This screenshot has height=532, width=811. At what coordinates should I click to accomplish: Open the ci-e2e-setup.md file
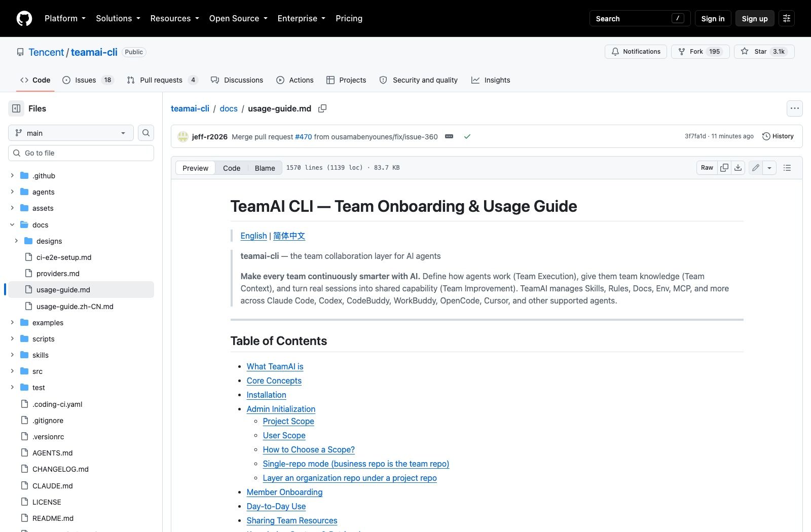pos(64,257)
